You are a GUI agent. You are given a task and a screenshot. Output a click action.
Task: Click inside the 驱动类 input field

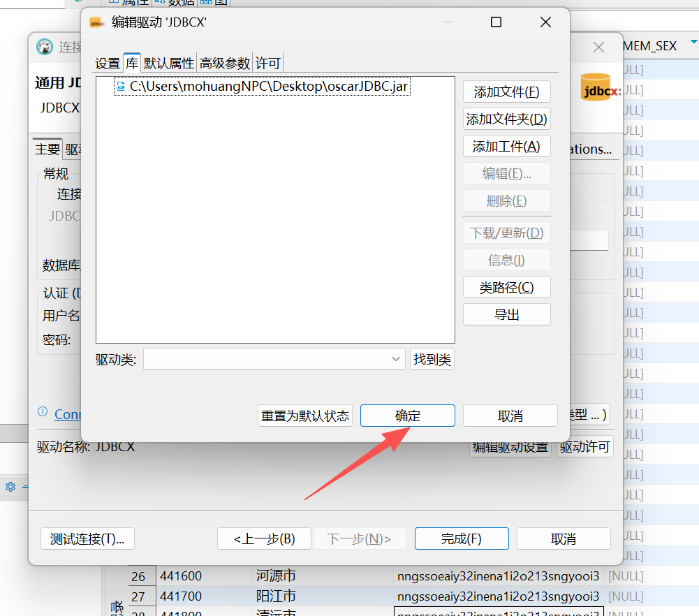[267, 360]
